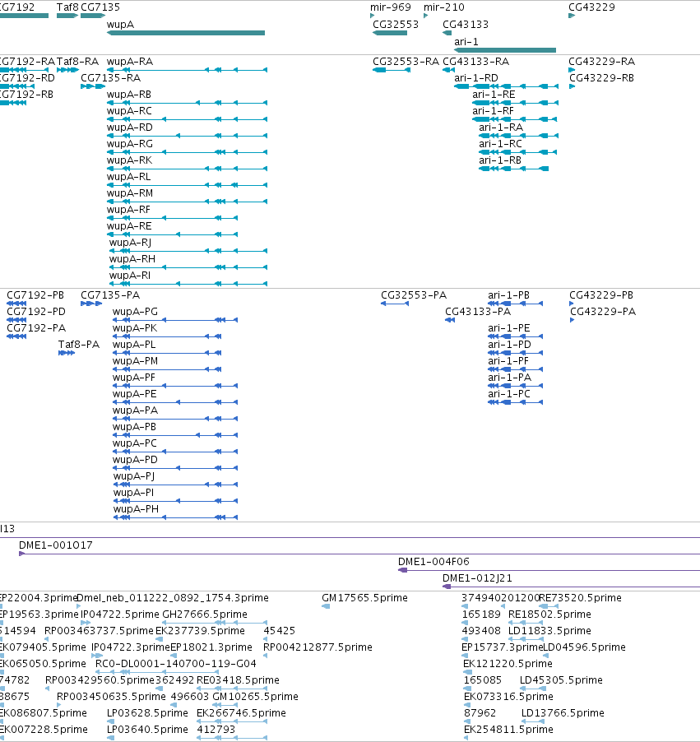700x742 pixels.
Task: Click transcript wupA-RF label
Action: tap(129, 210)
